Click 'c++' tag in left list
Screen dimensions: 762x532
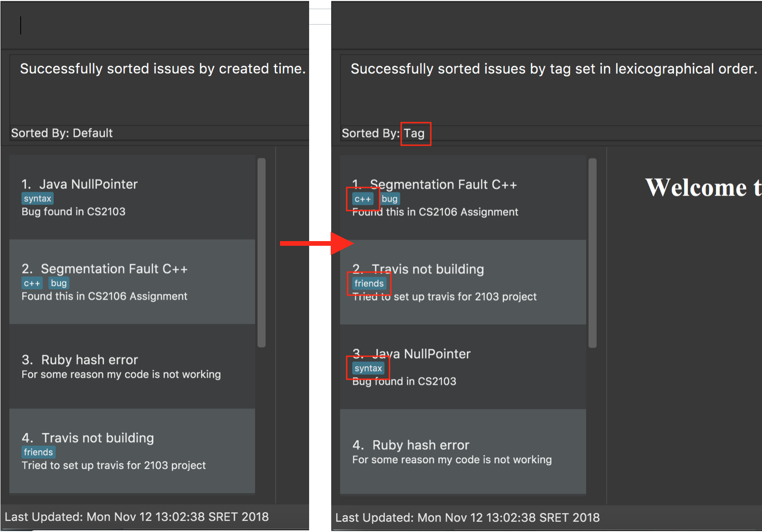32,283
